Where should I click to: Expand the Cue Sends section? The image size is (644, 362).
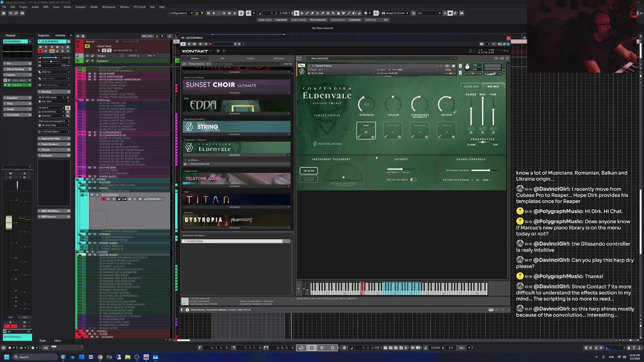pyautogui.click(x=17, y=115)
